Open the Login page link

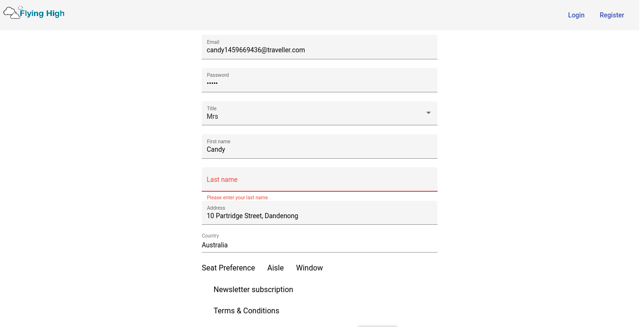tap(576, 15)
